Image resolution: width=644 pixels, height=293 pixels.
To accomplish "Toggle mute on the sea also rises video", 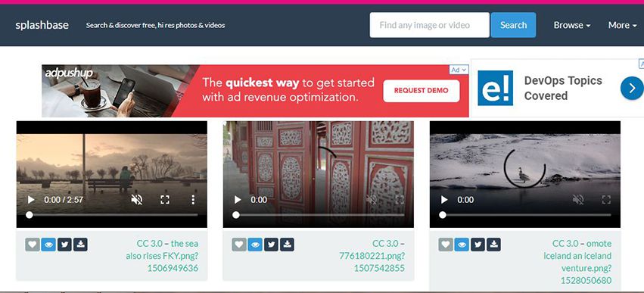I will pyautogui.click(x=137, y=200).
